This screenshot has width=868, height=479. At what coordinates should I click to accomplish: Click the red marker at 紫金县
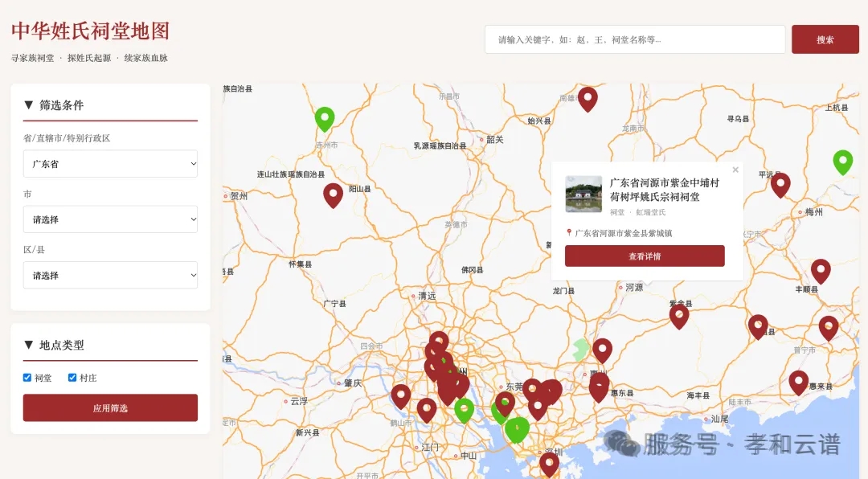[679, 316]
